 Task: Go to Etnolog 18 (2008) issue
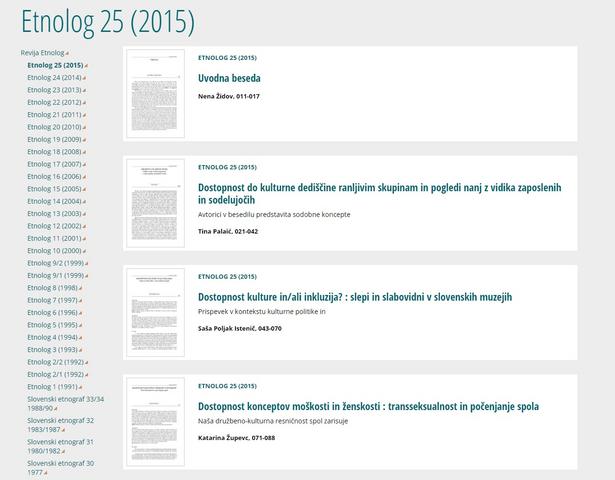54,152
